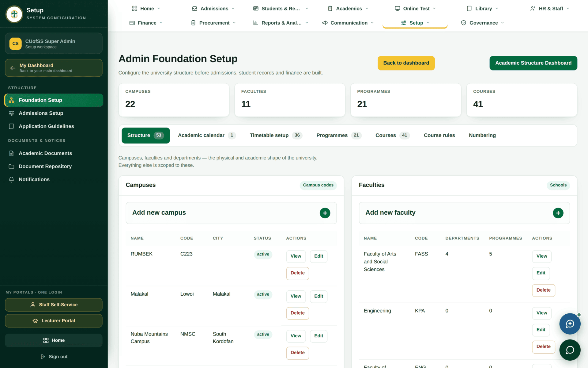Select the Structure tab
Screen dimensions: 588x368
145,136
